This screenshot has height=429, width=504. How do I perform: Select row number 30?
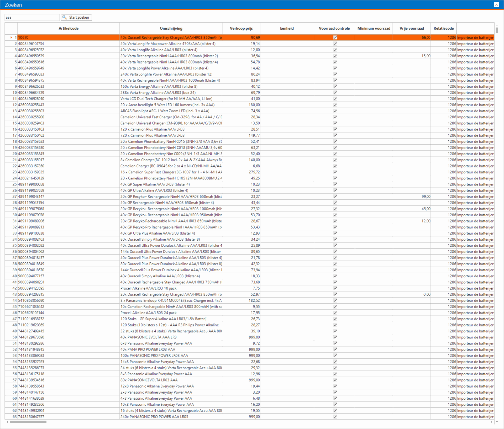pyautogui.click(x=14, y=215)
